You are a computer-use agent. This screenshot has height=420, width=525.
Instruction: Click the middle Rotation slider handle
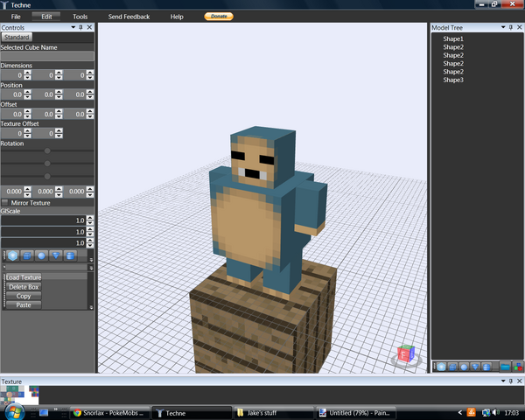coord(47,164)
